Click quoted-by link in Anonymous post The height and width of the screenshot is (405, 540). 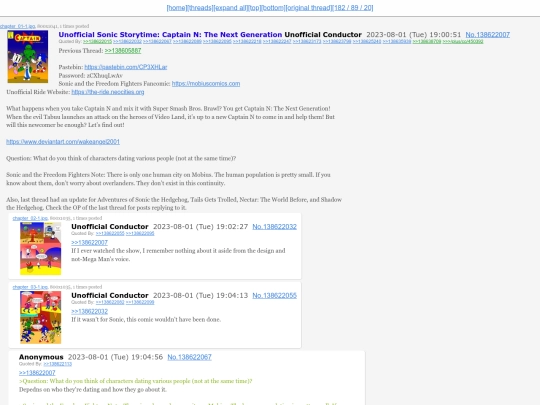pyautogui.click(x=58, y=364)
